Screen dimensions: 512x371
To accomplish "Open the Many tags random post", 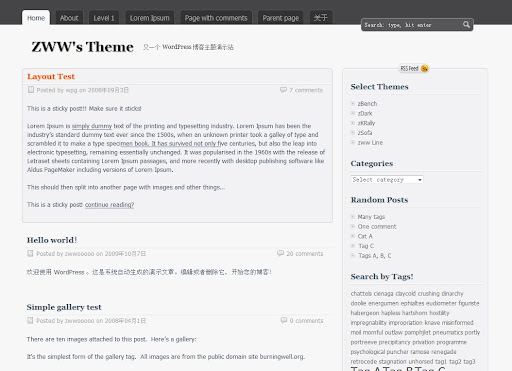I will (371, 217).
